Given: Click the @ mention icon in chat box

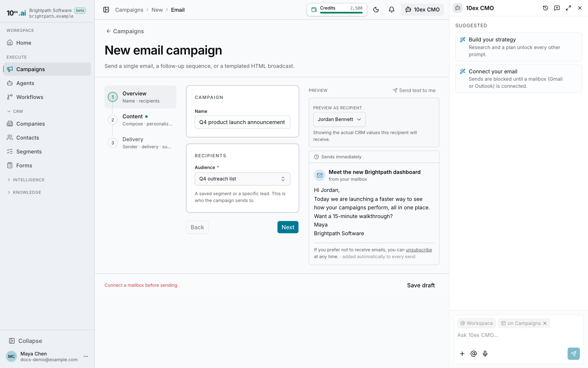Looking at the screenshot, I should [x=473, y=354].
